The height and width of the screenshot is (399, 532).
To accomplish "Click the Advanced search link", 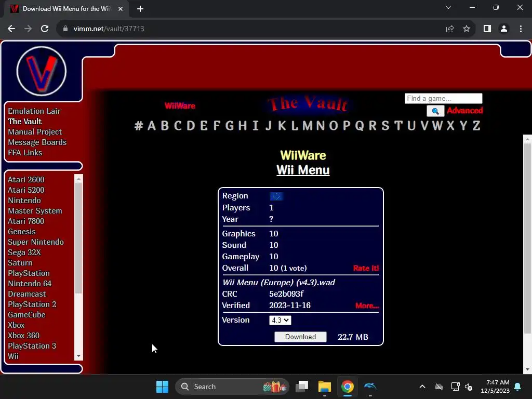I will (464, 110).
